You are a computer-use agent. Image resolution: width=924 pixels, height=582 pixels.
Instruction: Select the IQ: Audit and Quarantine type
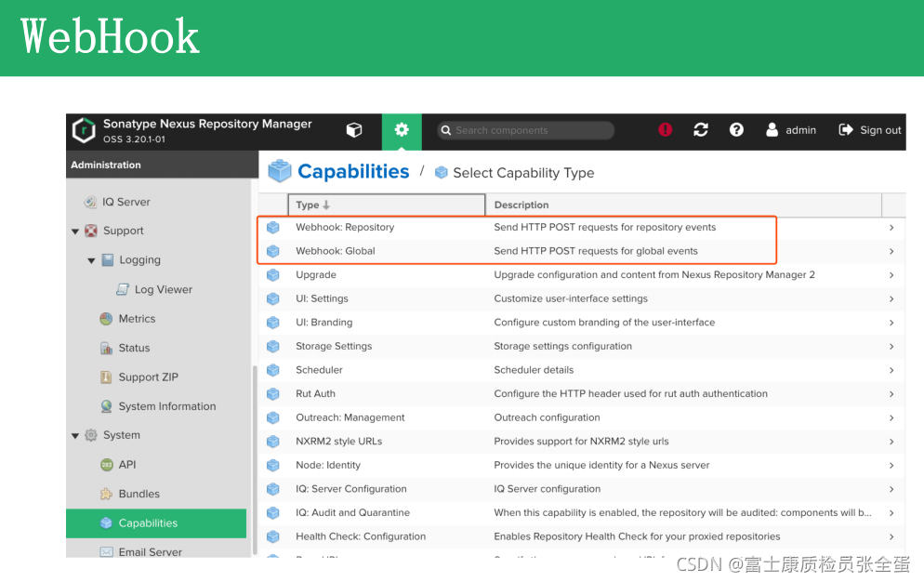point(352,512)
